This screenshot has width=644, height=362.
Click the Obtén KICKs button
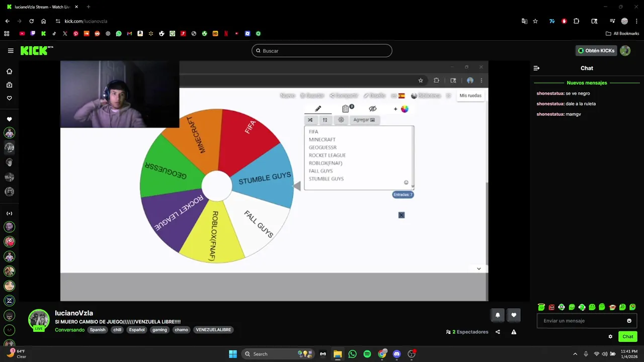pos(596,51)
